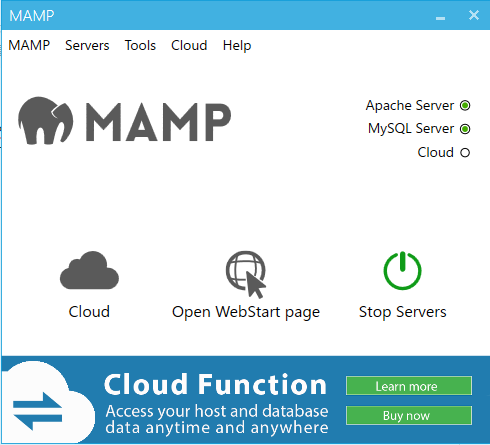Open the MAMP menu
The width and height of the screenshot is (490, 445).
tap(29, 45)
